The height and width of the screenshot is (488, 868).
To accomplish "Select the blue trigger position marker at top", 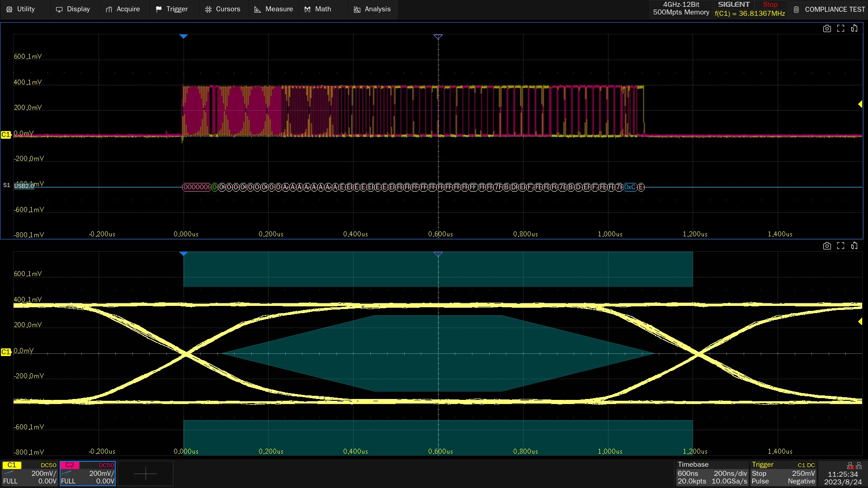I will [x=184, y=36].
